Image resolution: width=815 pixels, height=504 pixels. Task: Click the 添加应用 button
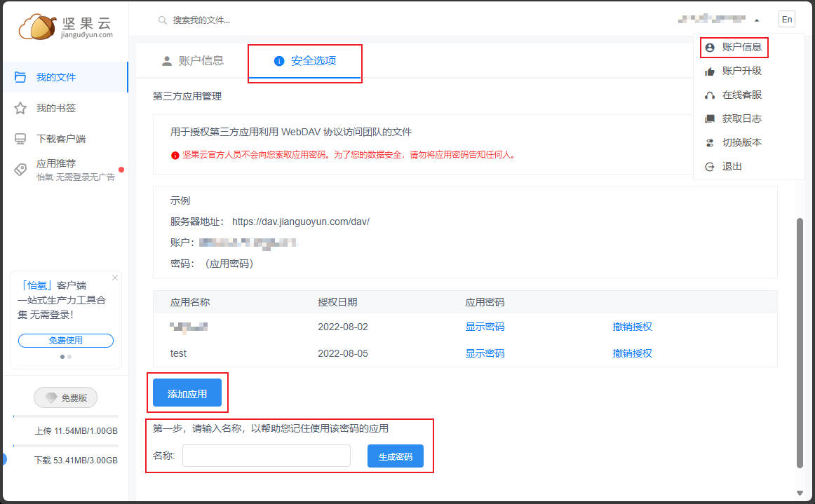coord(187,393)
